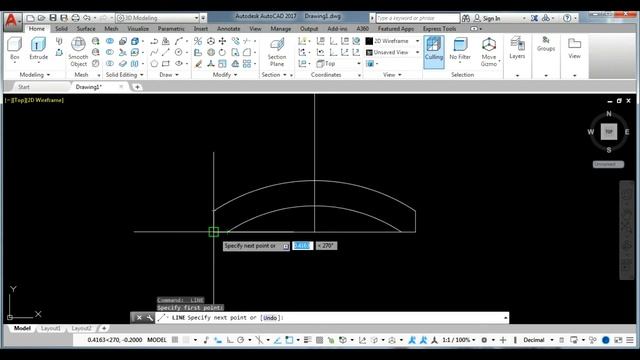Click the Undo arrow icon
Image resolution: width=640 pixels, height=360 pixels.
point(87,18)
